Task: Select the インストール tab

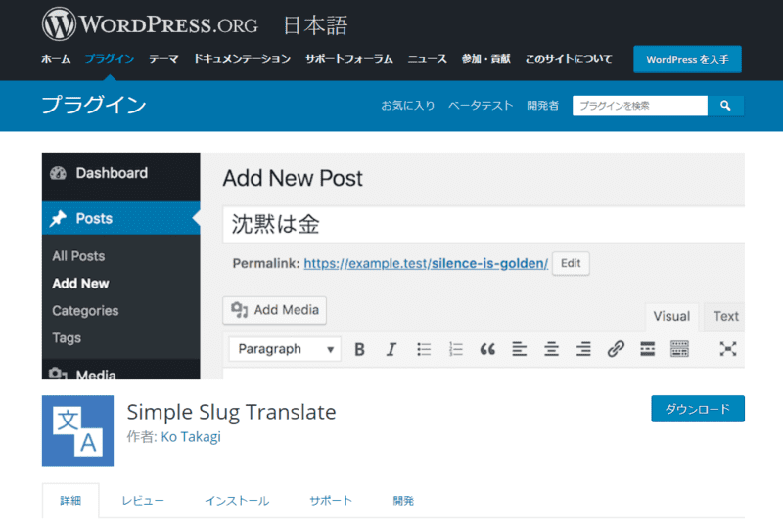Action: (237, 501)
